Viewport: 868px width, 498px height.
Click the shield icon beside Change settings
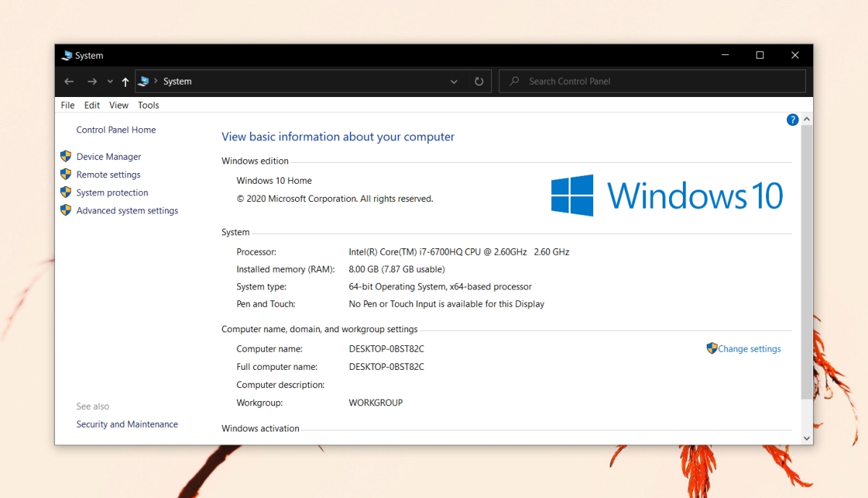[x=711, y=348]
